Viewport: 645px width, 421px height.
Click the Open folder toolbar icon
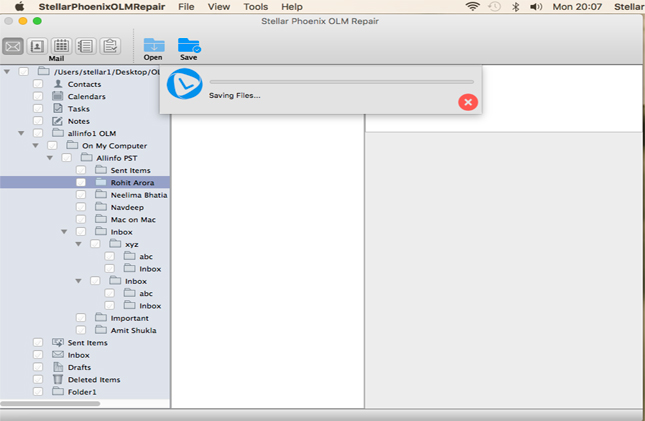click(153, 46)
